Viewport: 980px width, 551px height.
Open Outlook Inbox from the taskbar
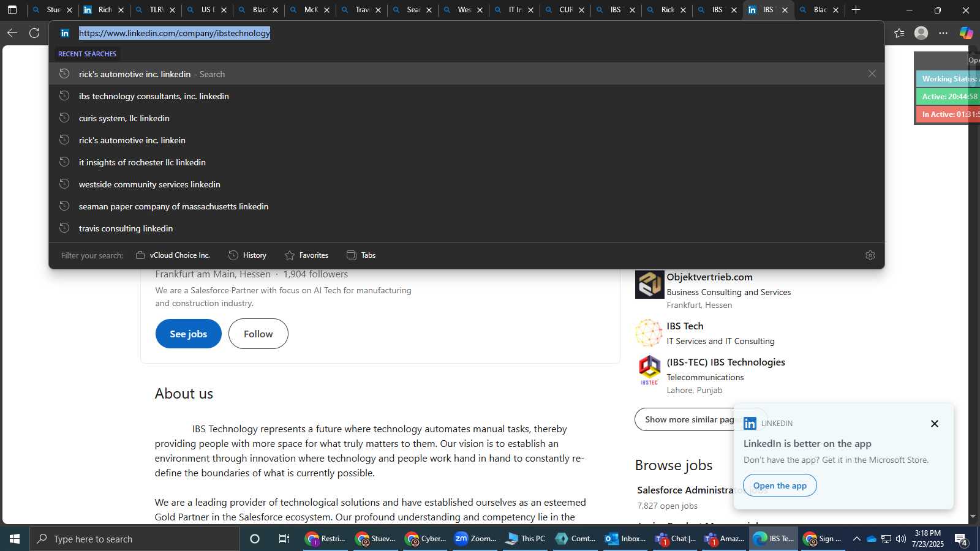(x=625, y=539)
